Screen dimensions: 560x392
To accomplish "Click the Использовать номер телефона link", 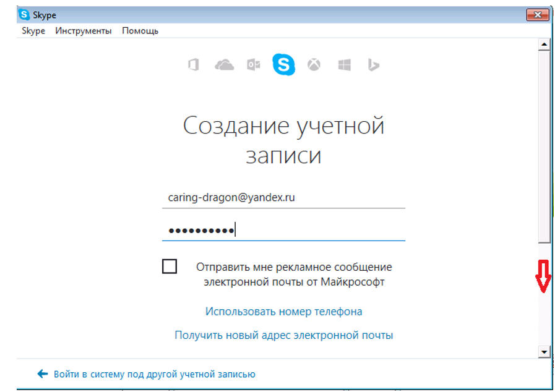I will [x=283, y=312].
